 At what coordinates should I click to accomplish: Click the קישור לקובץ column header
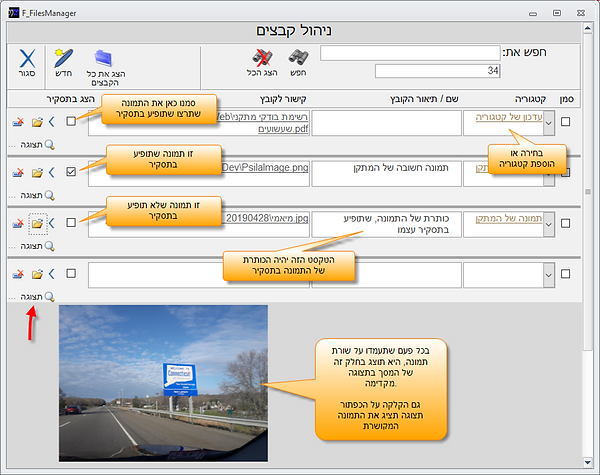coord(283,99)
